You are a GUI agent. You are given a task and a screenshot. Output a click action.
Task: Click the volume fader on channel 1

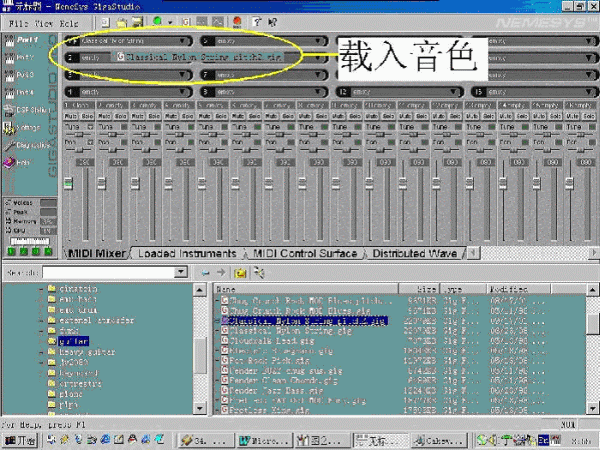68,184
